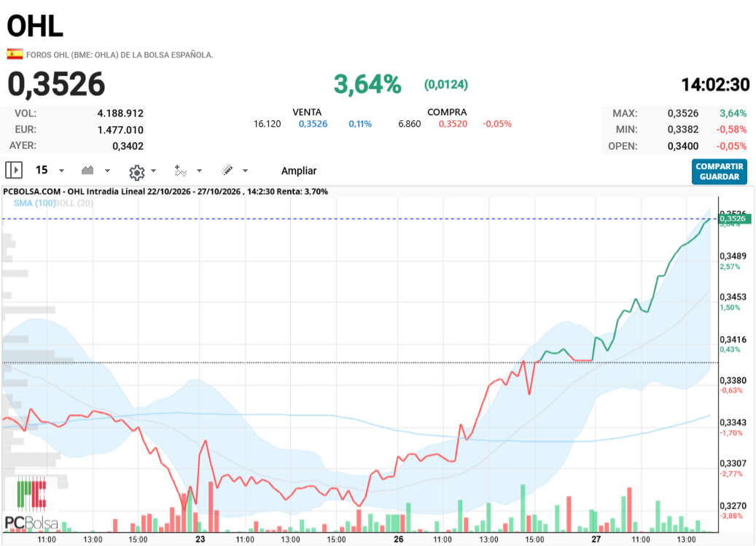Toggle the side panel icon

[14, 170]
